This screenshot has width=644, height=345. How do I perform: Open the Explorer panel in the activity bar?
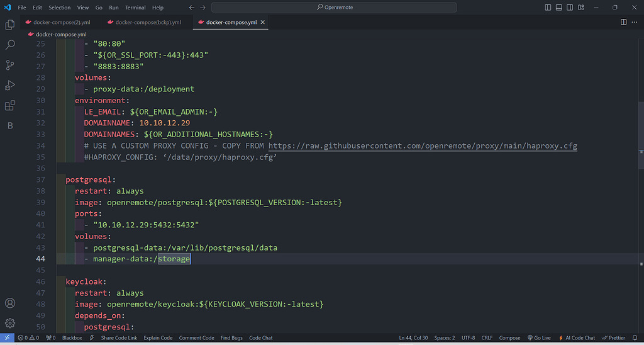(x=10, y=25)
